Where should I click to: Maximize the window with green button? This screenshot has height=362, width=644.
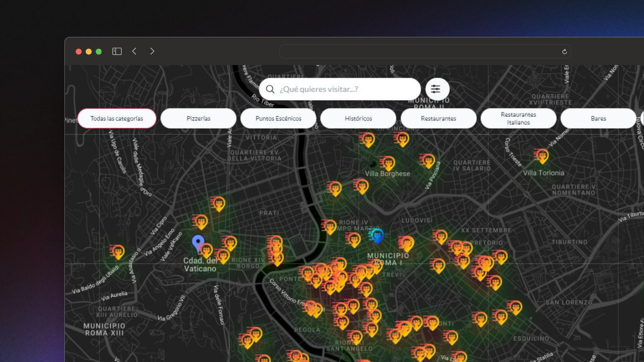99,51
